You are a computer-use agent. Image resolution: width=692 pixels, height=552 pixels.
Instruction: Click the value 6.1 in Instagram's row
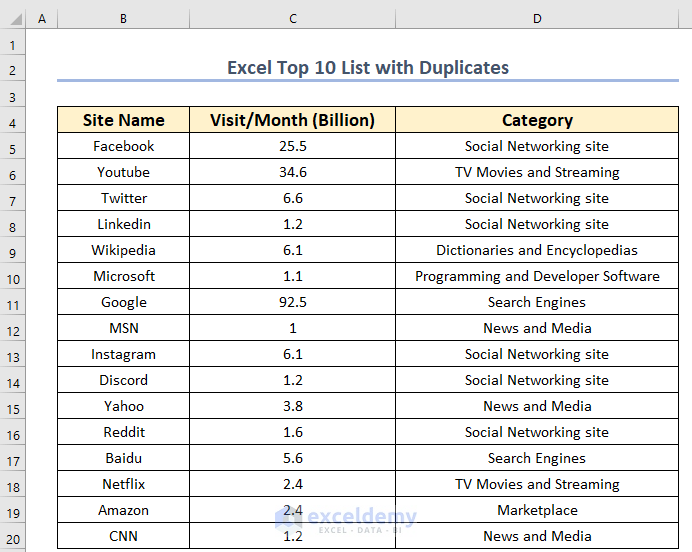pyautogui.click(x=293, y=354)
